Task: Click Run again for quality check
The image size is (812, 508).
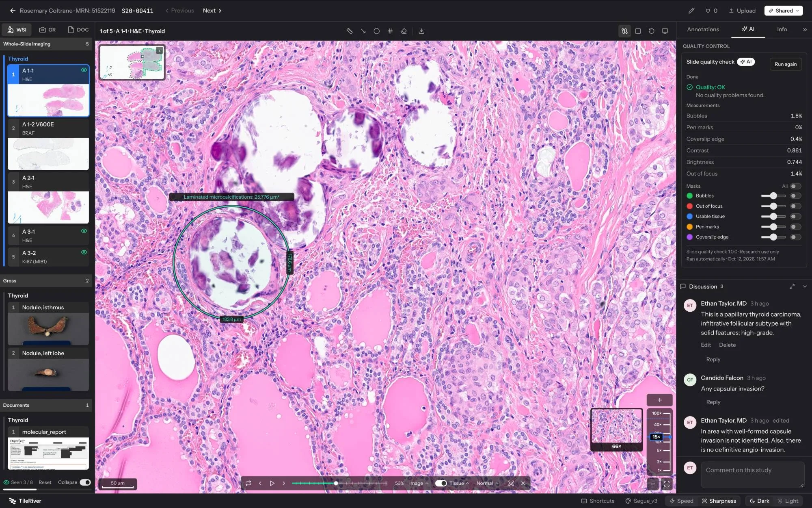Action: click(x=786, y=64)
